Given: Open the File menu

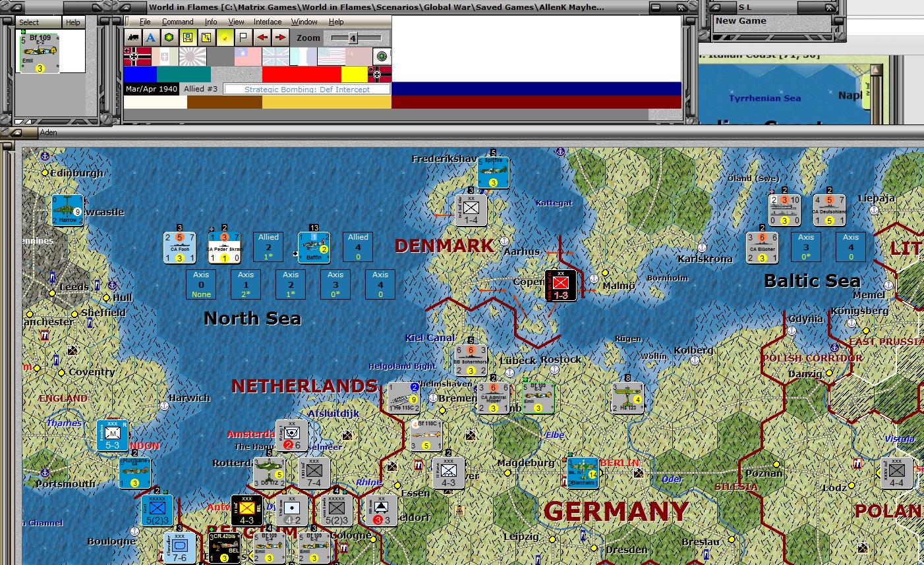Looking at the screenshot, I should point(145,22).
